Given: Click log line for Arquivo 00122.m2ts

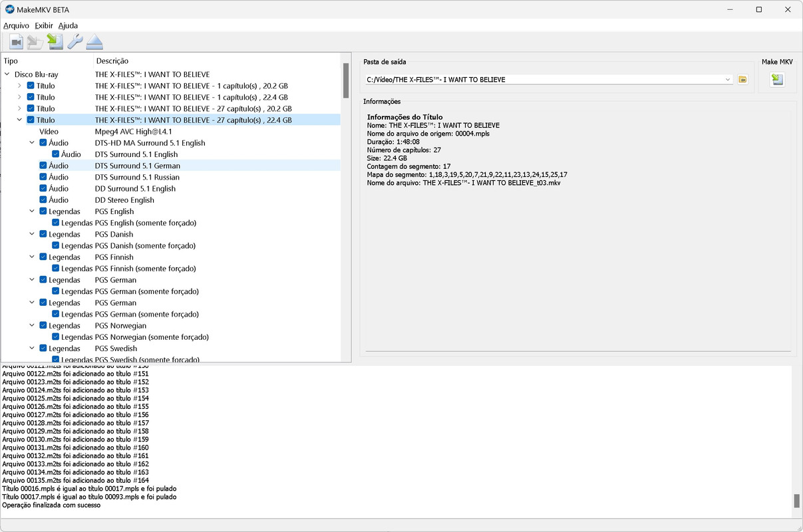Looking at the screenshot, I should tap(75, 374).
